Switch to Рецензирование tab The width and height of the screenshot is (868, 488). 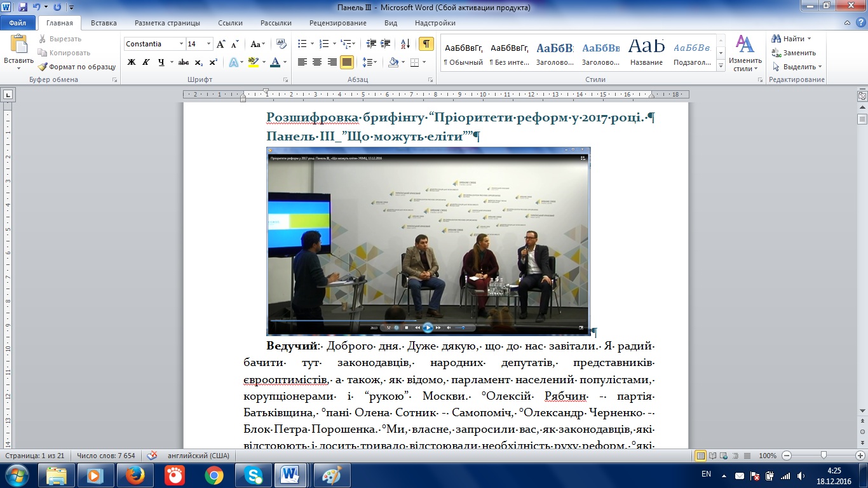point(337,23)
